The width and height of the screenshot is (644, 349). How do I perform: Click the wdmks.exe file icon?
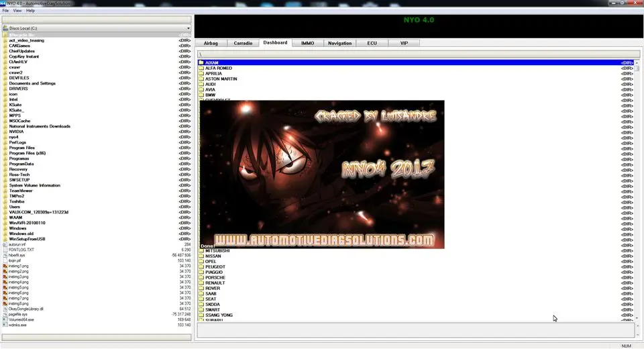click(x=5, y=325)
